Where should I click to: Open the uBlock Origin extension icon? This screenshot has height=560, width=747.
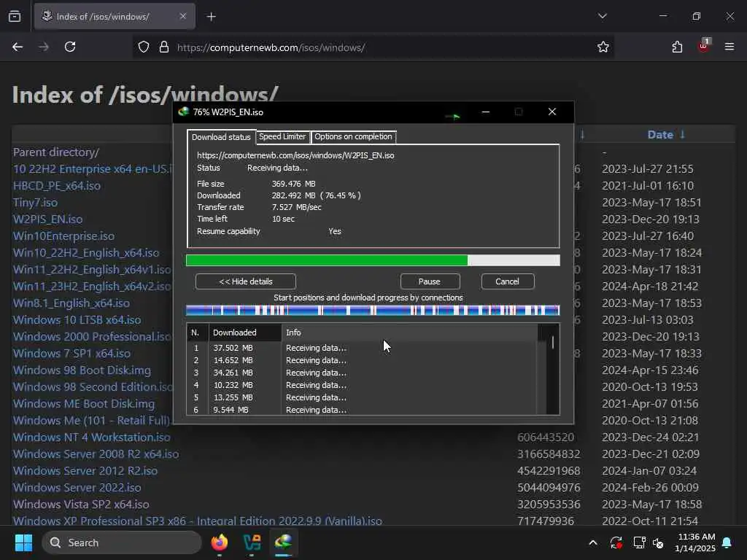tap(704, 46)
